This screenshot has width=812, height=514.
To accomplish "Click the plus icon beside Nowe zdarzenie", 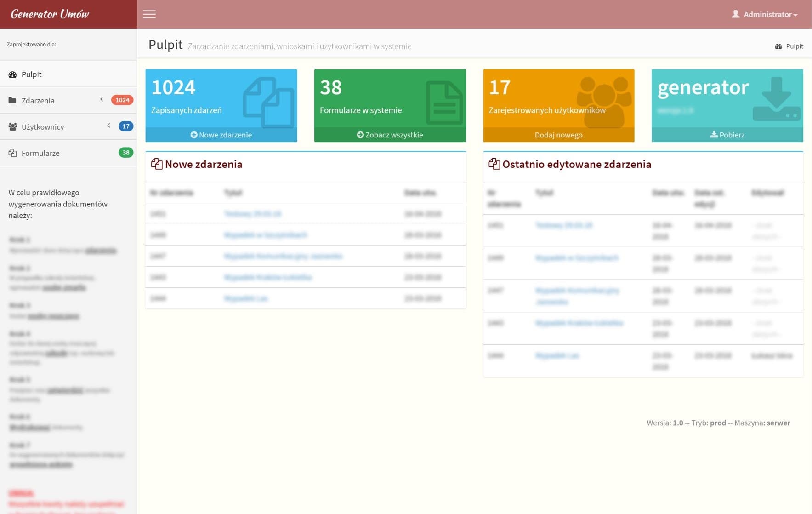I will click(194, 135).
